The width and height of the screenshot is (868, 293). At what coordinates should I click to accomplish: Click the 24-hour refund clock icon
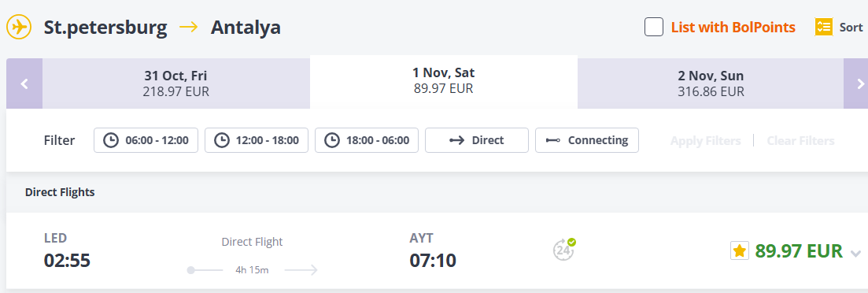point(564,250)
